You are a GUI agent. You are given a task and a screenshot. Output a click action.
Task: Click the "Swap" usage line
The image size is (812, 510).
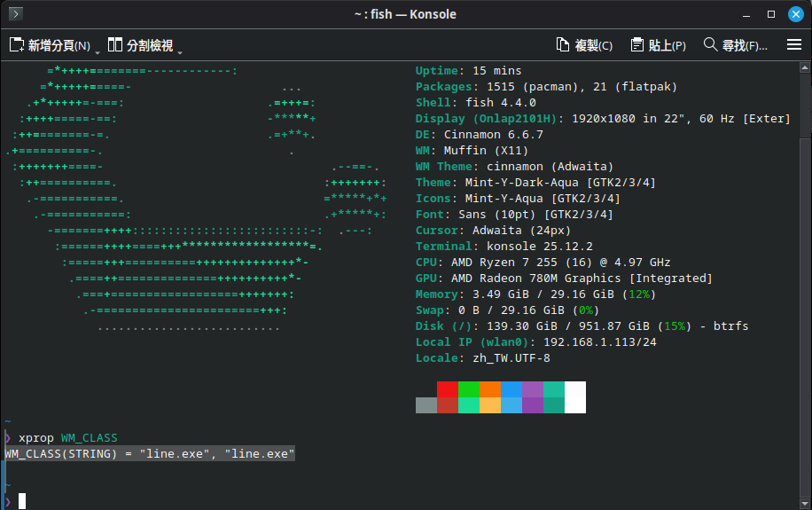(507, 310)
